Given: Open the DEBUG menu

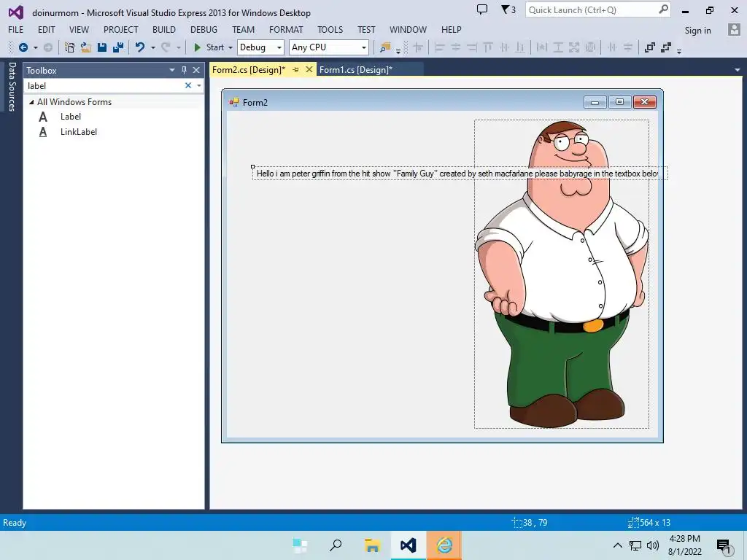Looking at the screenshot, I should [x=204, y=29].
